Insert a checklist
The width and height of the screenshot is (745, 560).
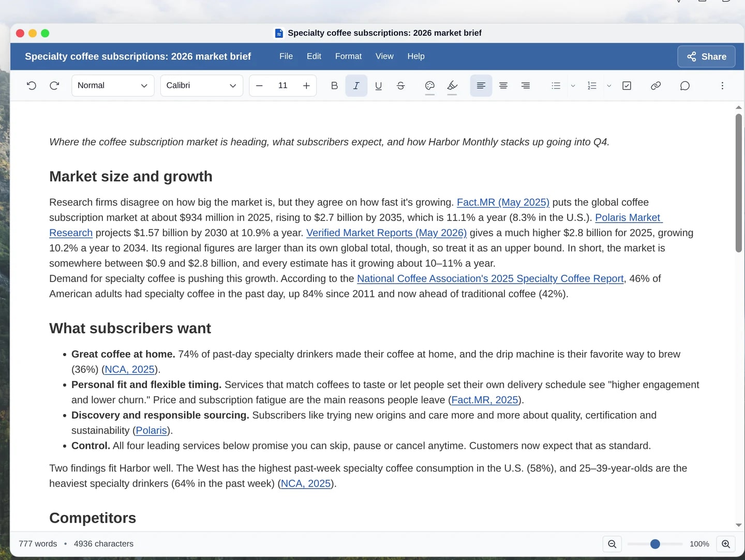tap(627, 85)
